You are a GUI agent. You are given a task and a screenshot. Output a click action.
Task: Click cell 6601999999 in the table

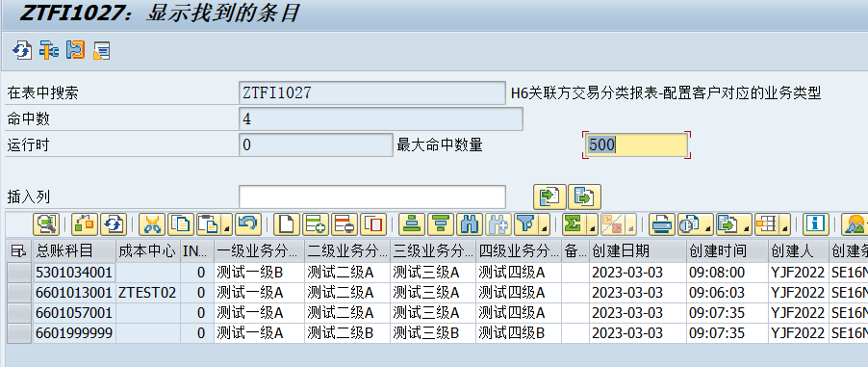[x=74, y=333]
